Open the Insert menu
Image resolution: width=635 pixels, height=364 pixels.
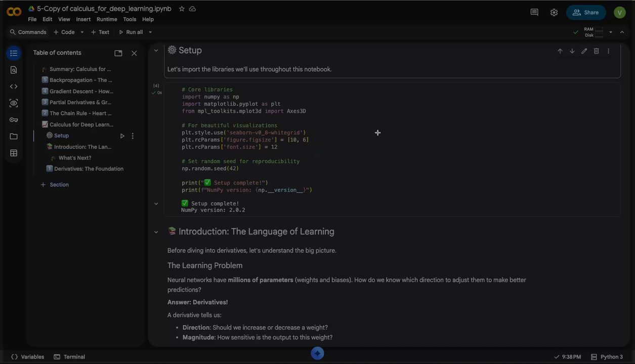pos(83,19)
